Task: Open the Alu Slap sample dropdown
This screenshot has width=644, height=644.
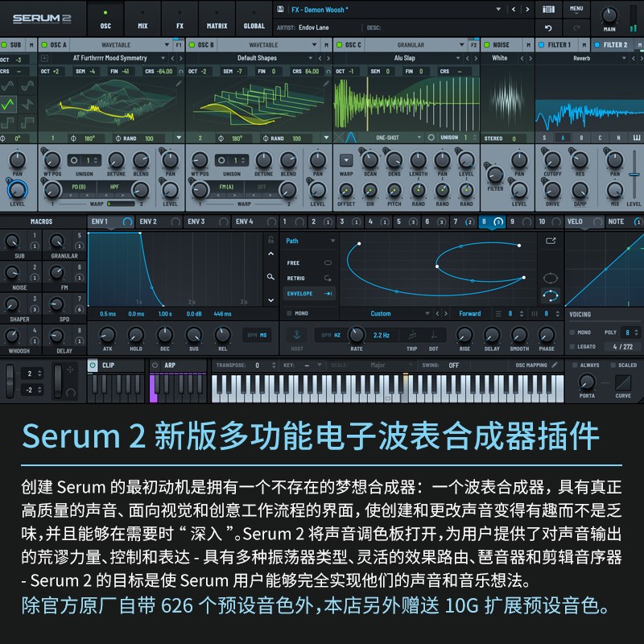Action: tap(458, 58)
